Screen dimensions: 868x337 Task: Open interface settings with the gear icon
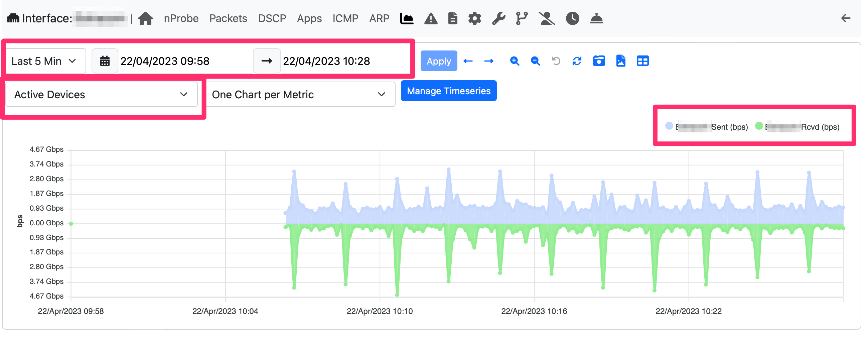[x=475, y=18]
